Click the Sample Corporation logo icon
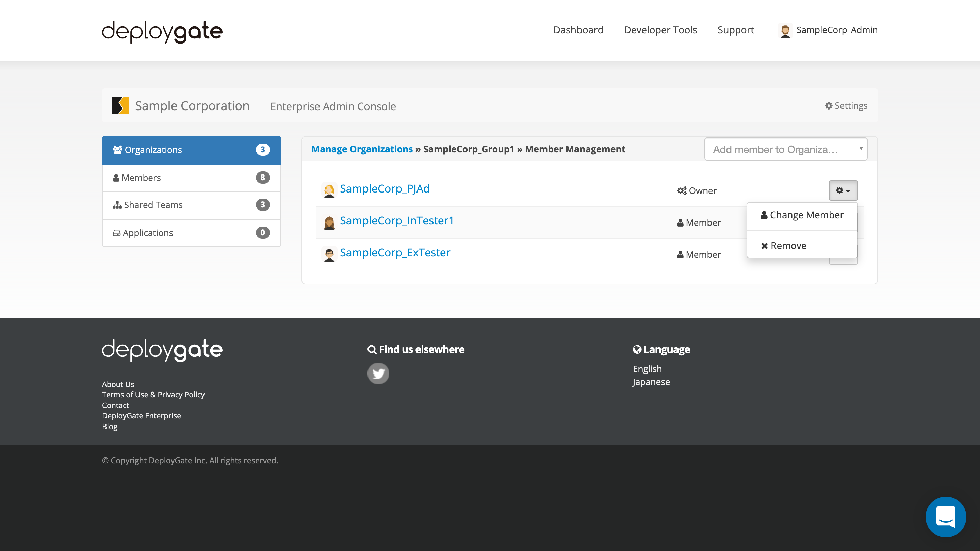 [120, 106]
